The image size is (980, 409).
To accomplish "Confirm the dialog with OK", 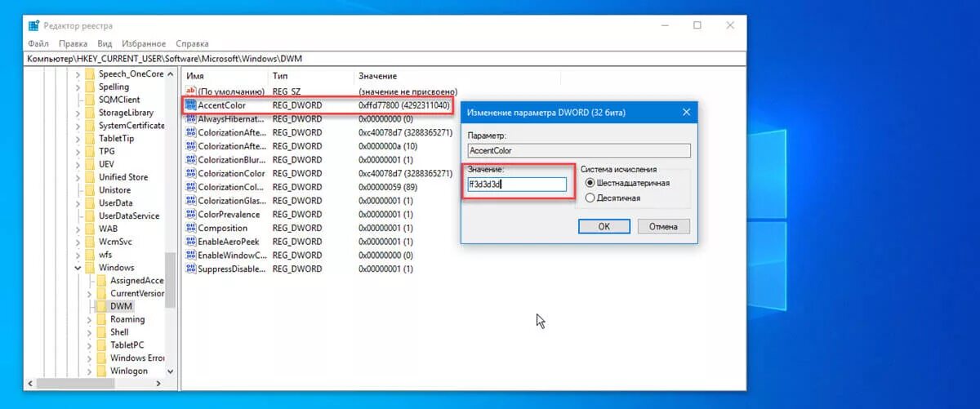I will coord(604,226).
